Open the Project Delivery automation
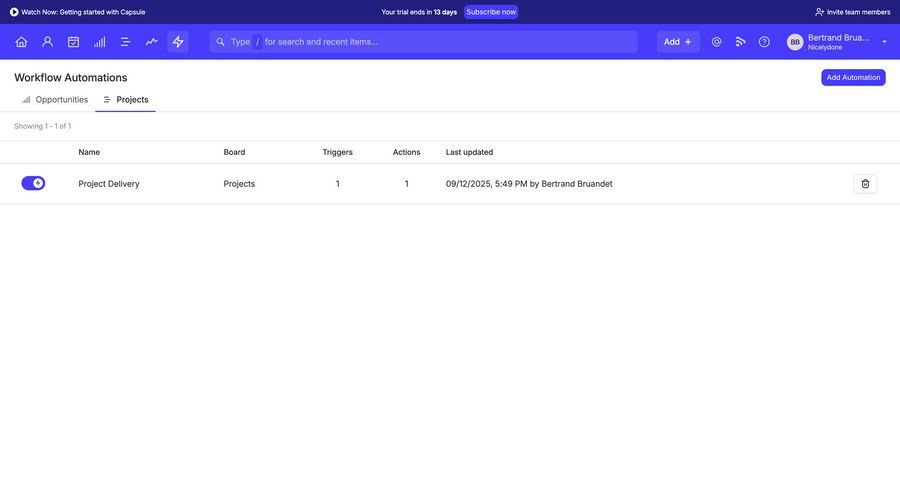Viewport: 900px width, 484px height. 109,184
